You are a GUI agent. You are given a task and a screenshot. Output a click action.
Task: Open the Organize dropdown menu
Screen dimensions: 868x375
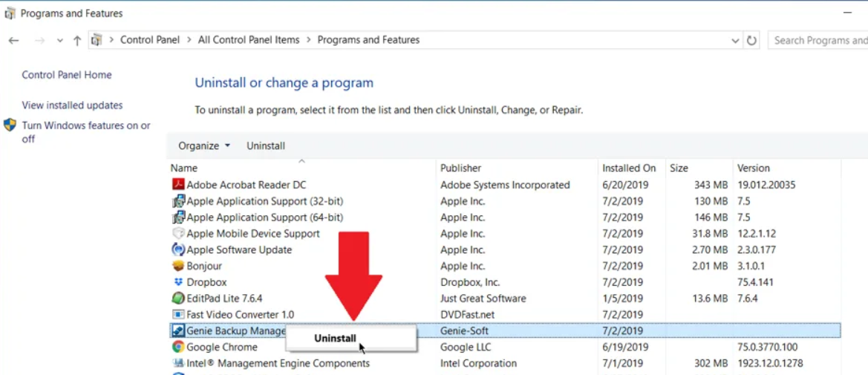(204, 146)
